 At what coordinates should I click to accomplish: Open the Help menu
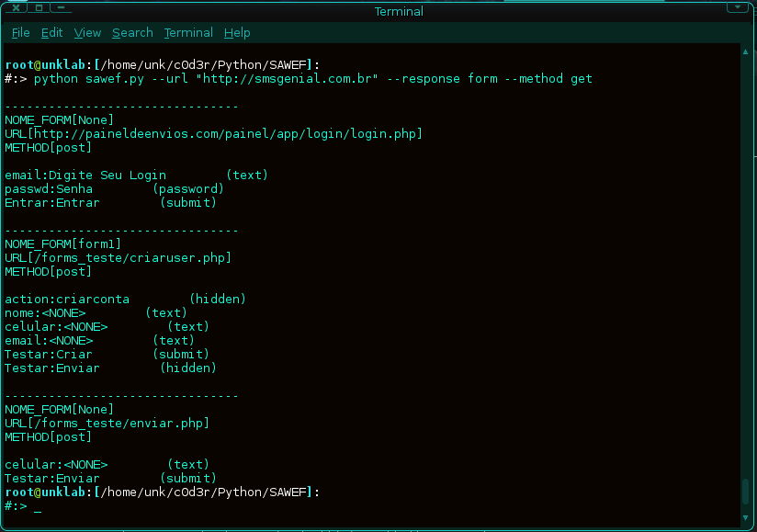[237, 33]
